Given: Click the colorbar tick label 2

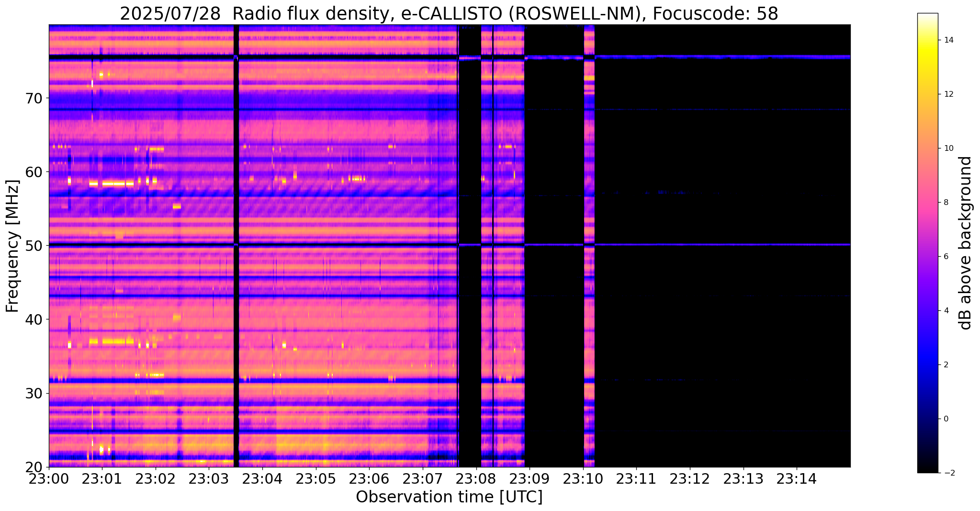Looking at the screenshot, I should [946, 365].
